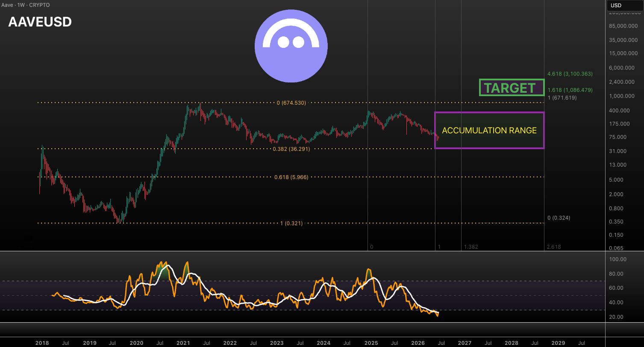
Task: Click the AAVEUSD title text
Action: [x=40, y=22]
